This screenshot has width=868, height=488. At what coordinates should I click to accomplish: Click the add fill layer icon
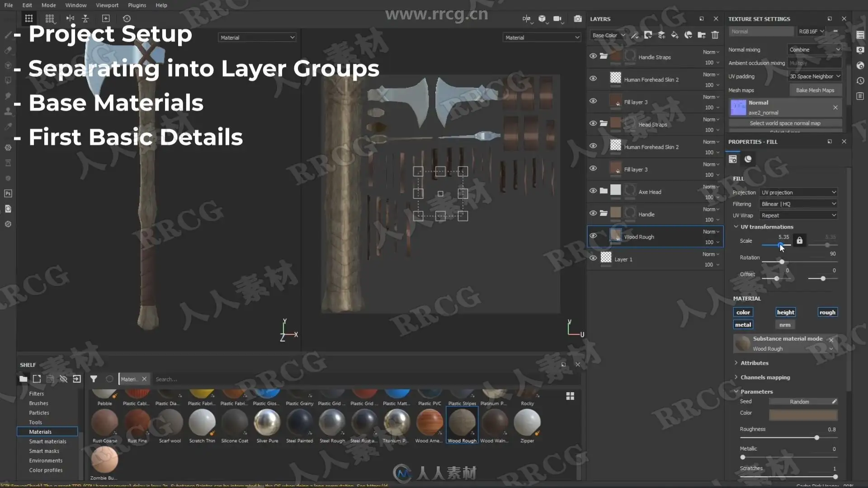(x=675, y=35)
